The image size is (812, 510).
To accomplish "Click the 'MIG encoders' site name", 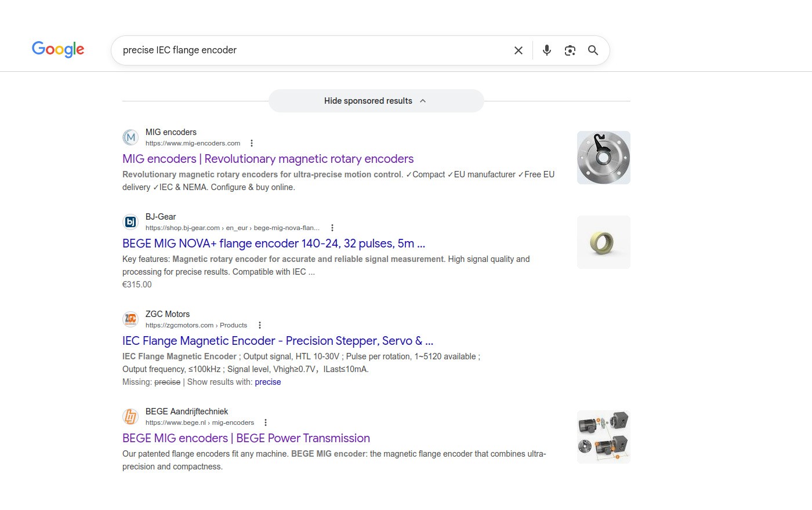I will click(x=171, y=132).
